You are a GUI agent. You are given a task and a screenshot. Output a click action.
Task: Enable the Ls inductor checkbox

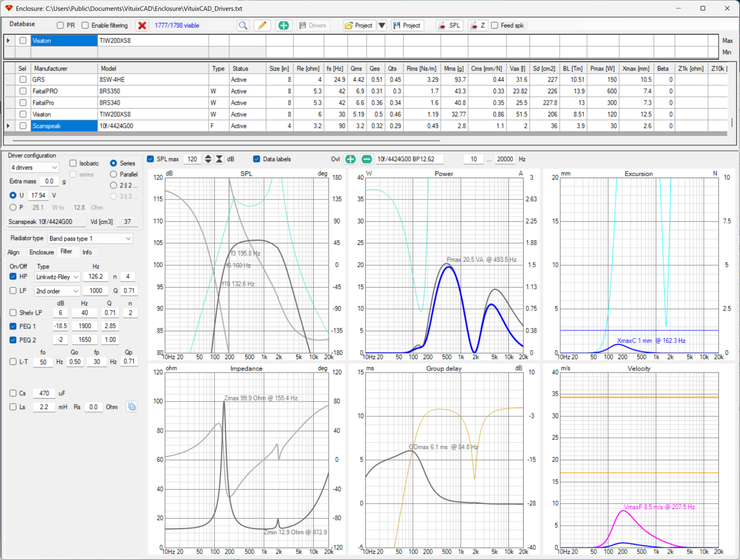click(x=13, y=407)
